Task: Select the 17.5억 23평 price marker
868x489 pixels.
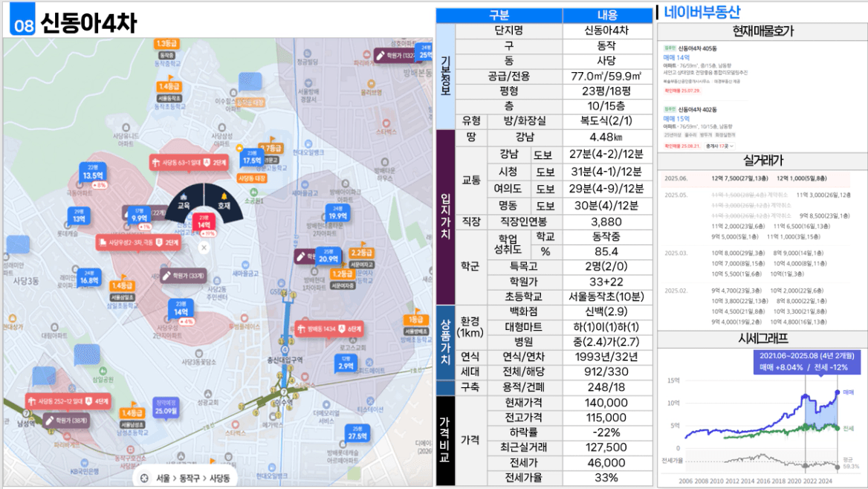Action: point(251,158)
